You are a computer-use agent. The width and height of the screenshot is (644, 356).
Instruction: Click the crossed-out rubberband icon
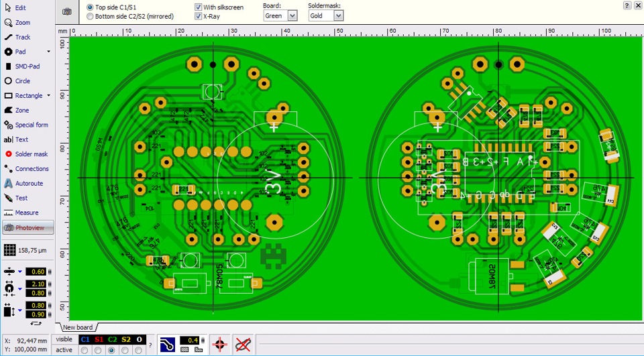tap(243, 344)
